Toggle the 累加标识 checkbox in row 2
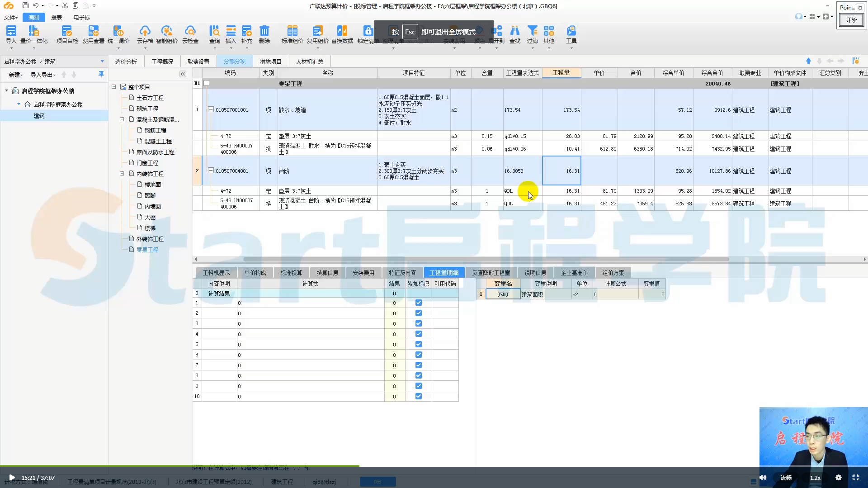 click(x=419, y=313)
